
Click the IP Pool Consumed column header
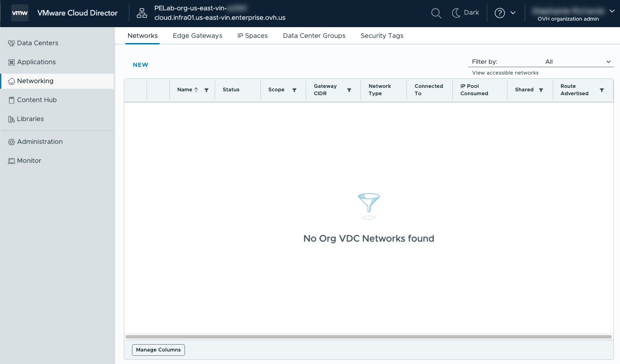click(474, 90)
